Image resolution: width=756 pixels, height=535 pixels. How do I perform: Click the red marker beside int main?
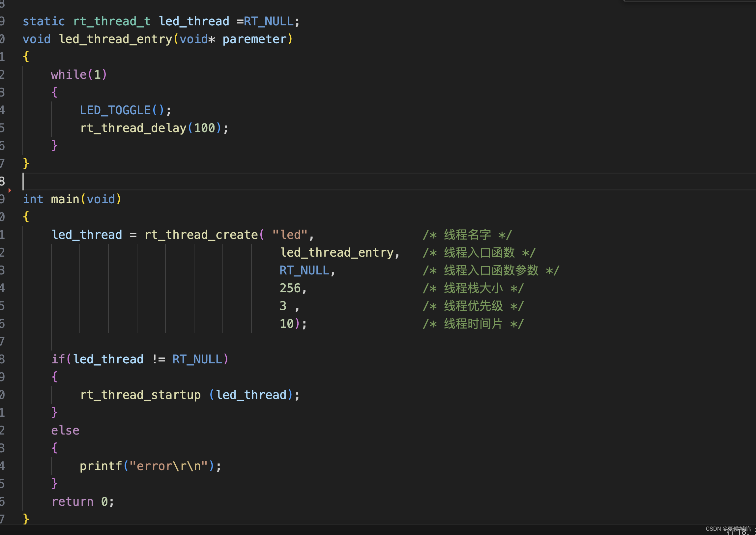tap(10, 190)
